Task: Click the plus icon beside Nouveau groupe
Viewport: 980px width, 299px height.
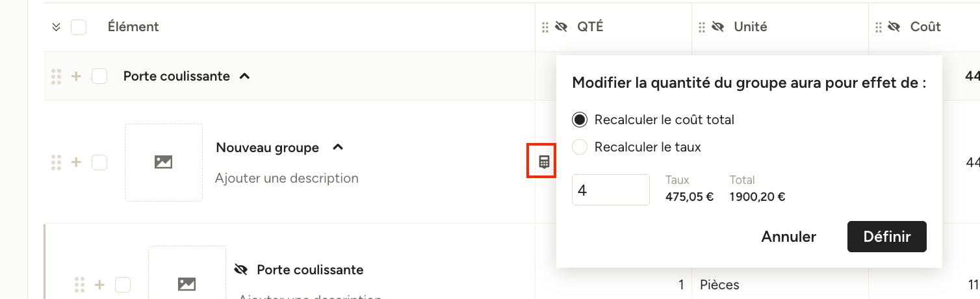Action: point(76,162)
